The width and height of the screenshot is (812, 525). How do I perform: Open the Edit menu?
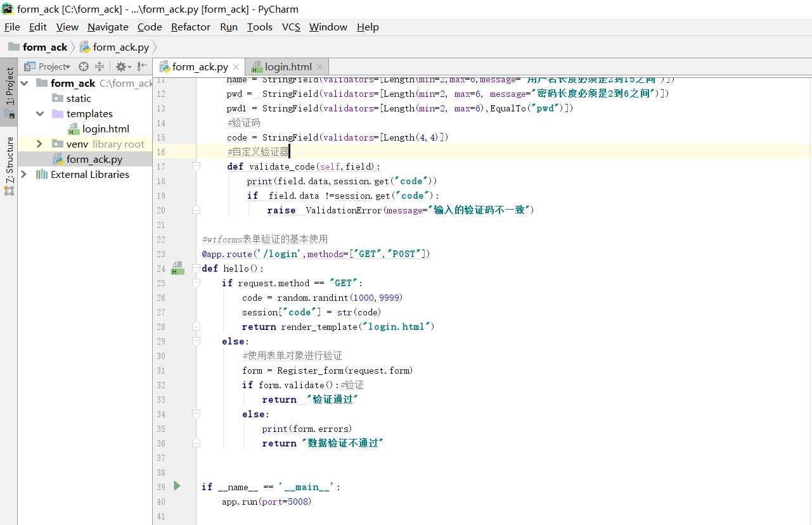click(38, 27)
